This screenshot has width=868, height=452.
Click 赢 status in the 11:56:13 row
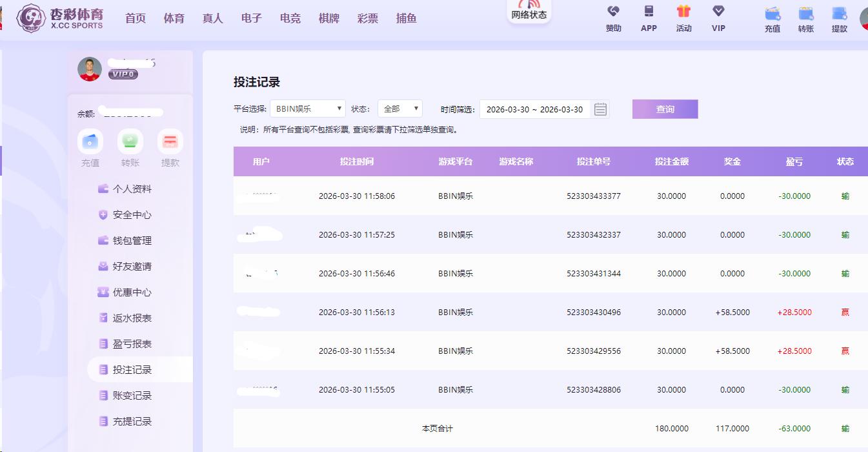[845, 312]
